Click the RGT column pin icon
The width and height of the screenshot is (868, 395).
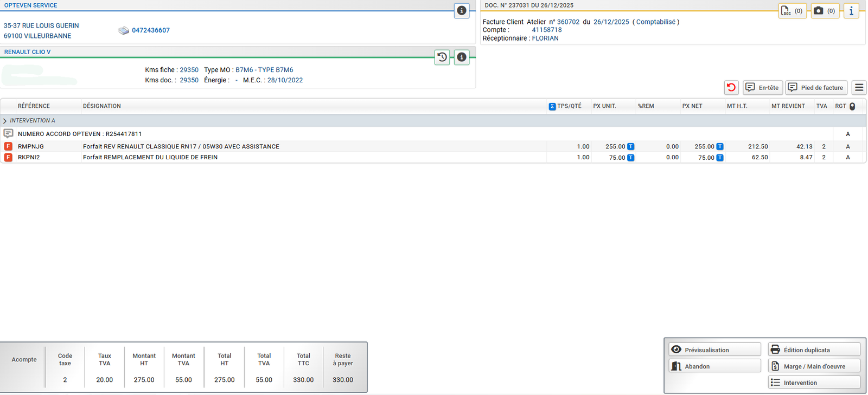pyautogui.click(x=852, y=106)
